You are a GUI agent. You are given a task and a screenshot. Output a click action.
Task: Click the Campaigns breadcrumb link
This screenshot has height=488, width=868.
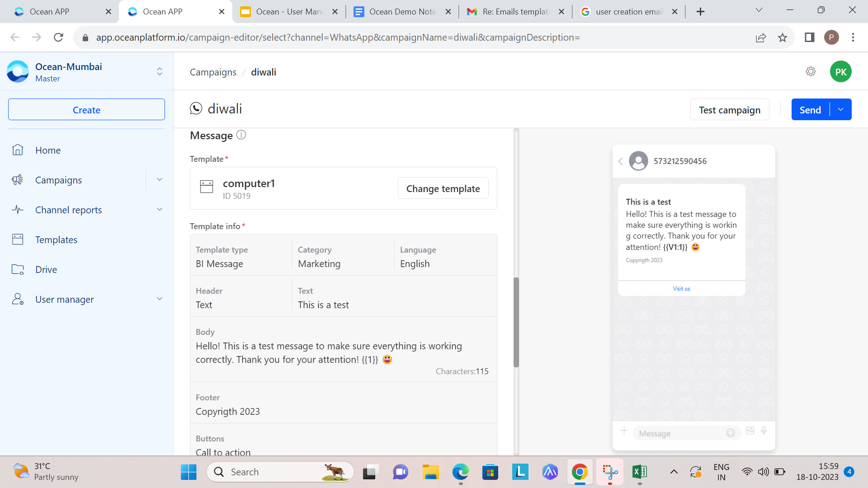[213, 72]
